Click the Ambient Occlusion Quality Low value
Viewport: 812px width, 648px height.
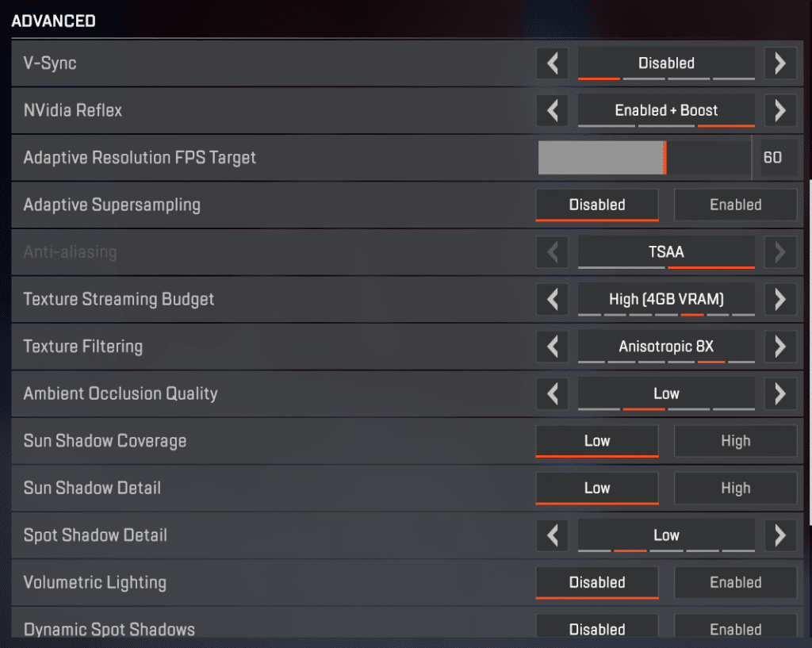coord(666,393)
